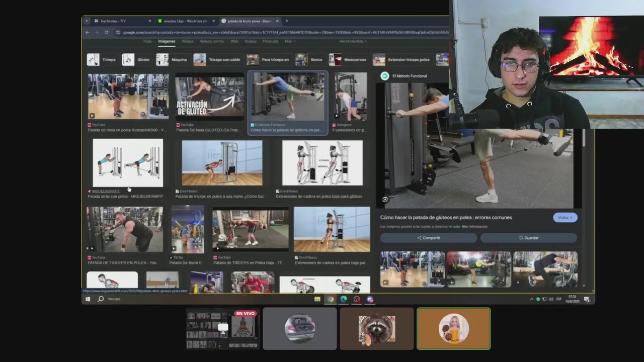Open the third related image in preview panel
The image size is (644, 362).
[545, 269]
